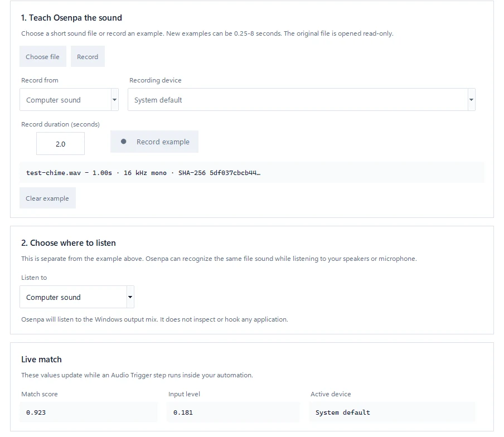Image resolution: width=504 pixels, height=437 pixels.
Task: Click the Listen to label
Action: pyautogui.click(x=34, y=277)
